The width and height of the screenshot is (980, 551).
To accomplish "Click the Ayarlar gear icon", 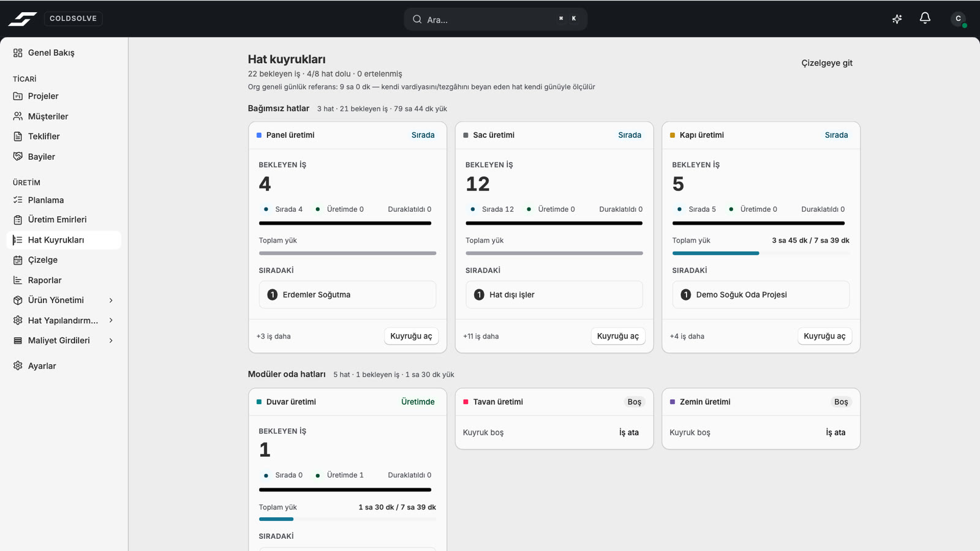I will point(18,366).
